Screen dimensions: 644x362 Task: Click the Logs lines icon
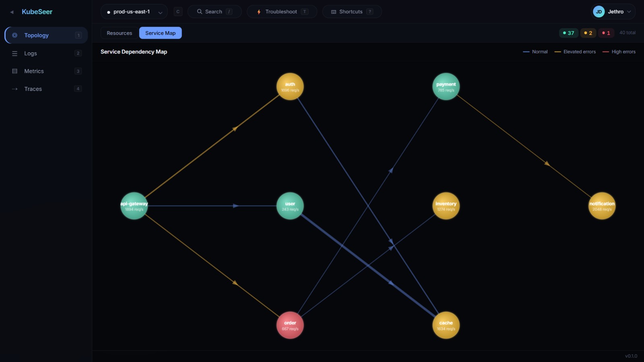coord(15,53)
